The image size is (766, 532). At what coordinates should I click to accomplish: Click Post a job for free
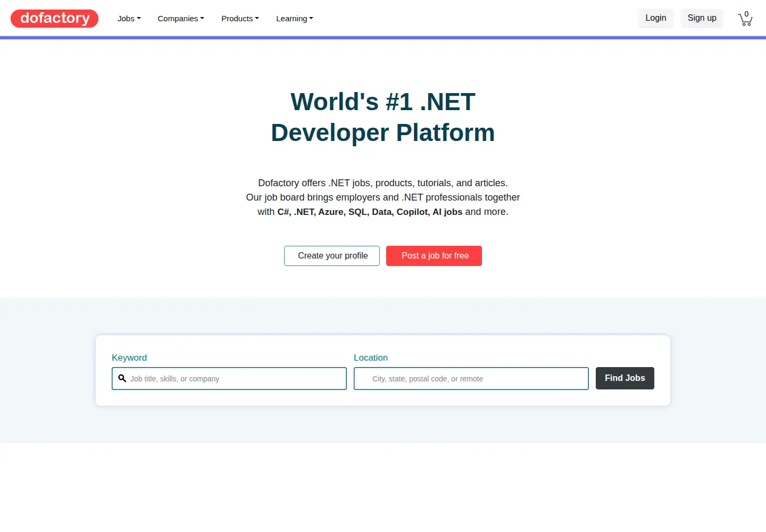pyautogui.click(x=434, y=256)
